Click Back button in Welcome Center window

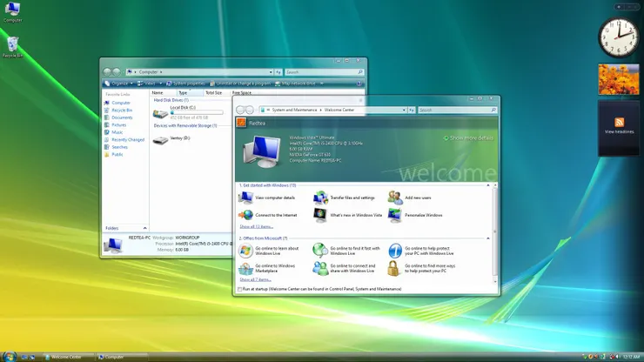point(241,110)
